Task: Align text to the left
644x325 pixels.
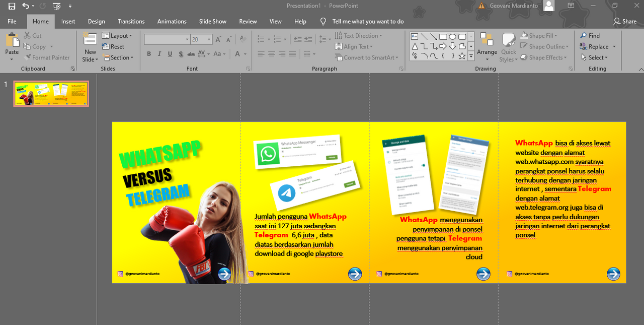Action: tap(261, 54)
